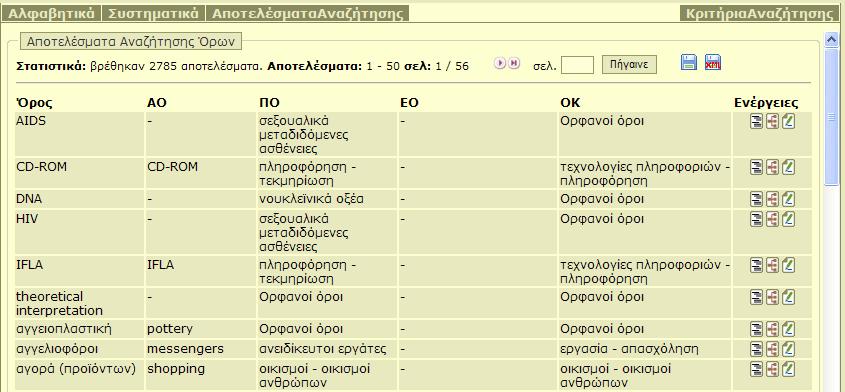Click the vertical scrollbar thumb
The height and width of the screenshot is (392, 845).
click(832, 117)
